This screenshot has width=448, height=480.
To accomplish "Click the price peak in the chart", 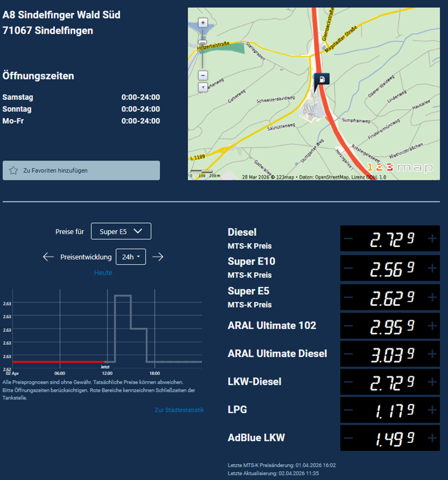I will [x=123, y=296].
